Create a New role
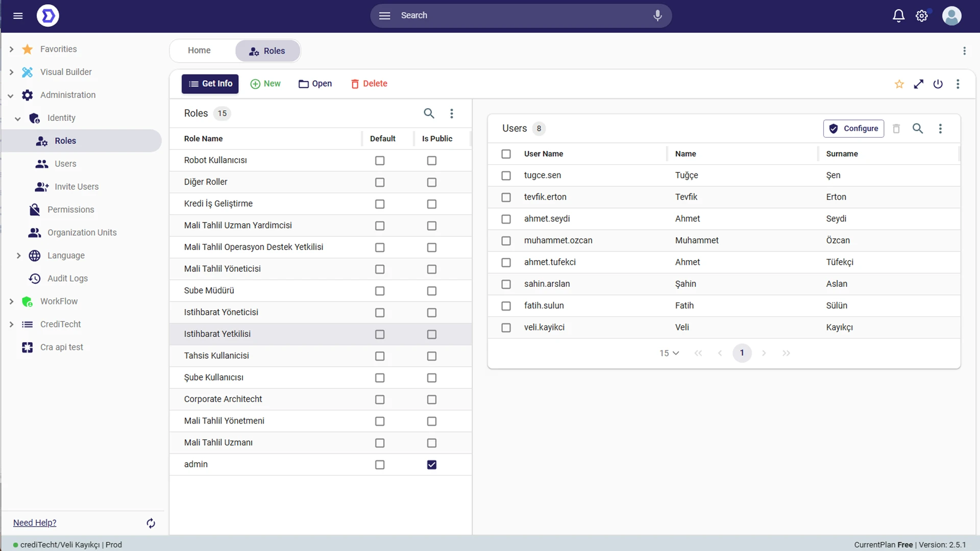This screenshot has width=980, height=551. [265, 84]
